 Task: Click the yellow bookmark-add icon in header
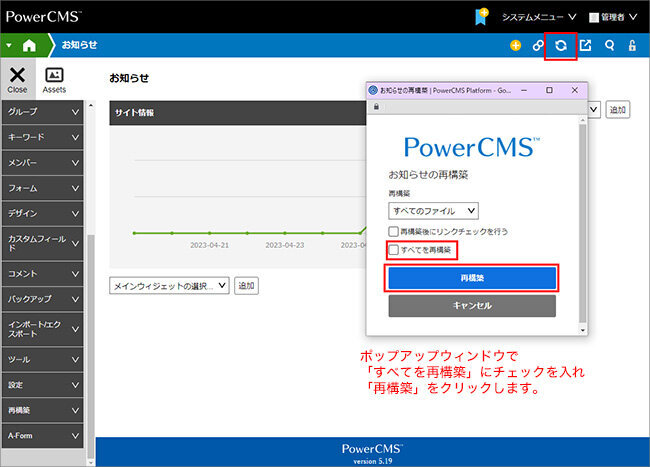click(x=481, y=17)
